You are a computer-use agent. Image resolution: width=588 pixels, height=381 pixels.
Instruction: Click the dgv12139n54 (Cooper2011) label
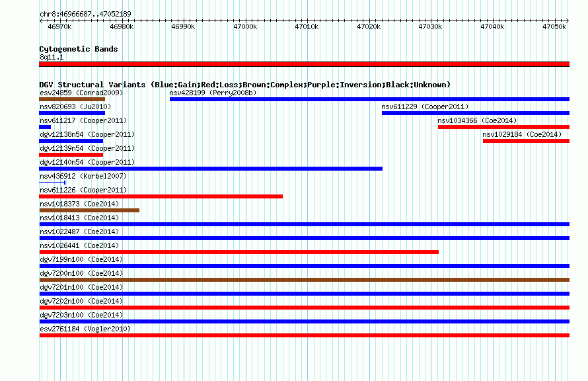click(87, 148)
